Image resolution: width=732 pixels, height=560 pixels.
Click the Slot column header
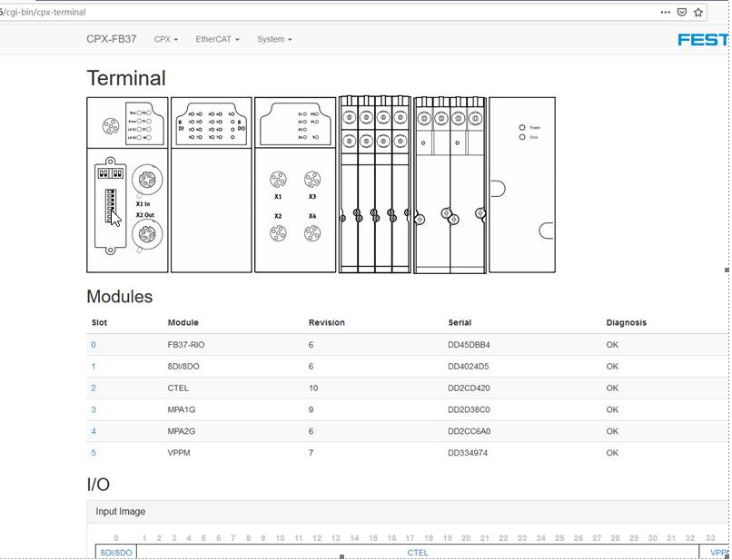[99, 322]
